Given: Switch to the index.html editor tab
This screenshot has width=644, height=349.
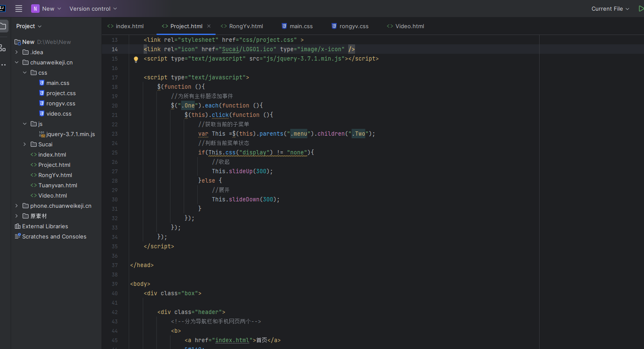Looking at the screenshot, I should (126, 26).
